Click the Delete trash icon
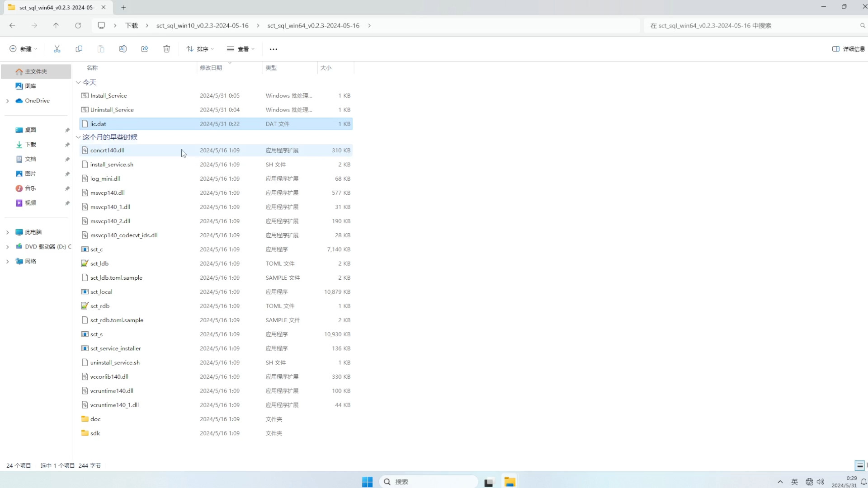The height and width of the screenshot is (488, 868). pos(166,49)
